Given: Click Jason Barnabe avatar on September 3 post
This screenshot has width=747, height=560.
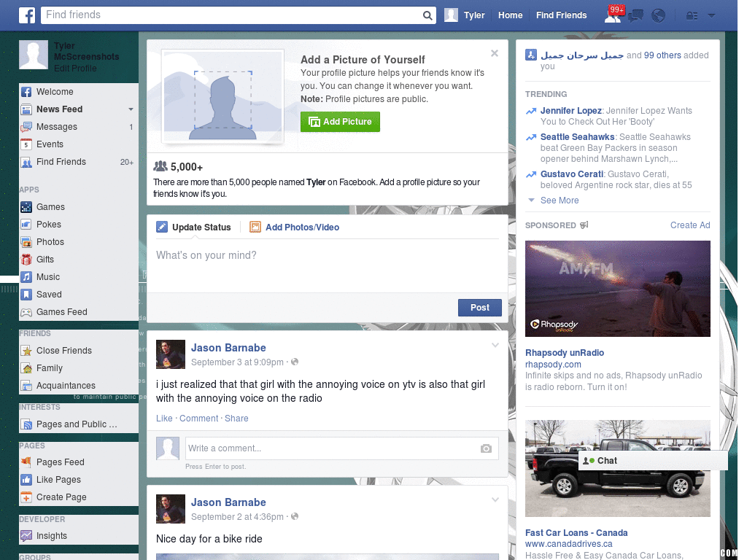Looking at the screenshot, I should pyautogui.click(x=171, y=354).
